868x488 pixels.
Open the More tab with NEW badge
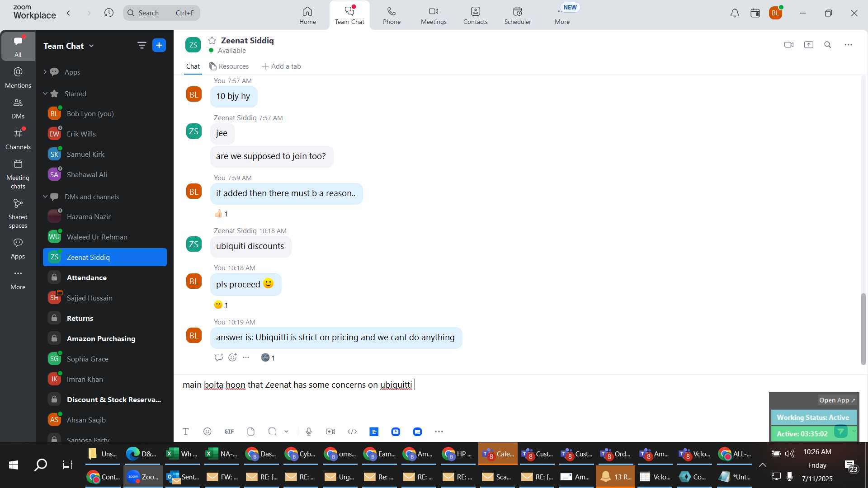tap(562, 15)
